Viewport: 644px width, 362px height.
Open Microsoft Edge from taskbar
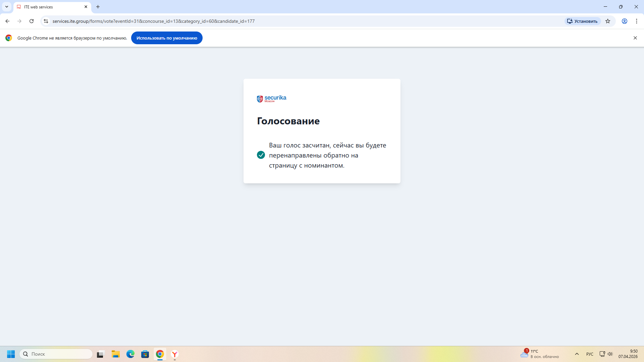pos(130,354)
